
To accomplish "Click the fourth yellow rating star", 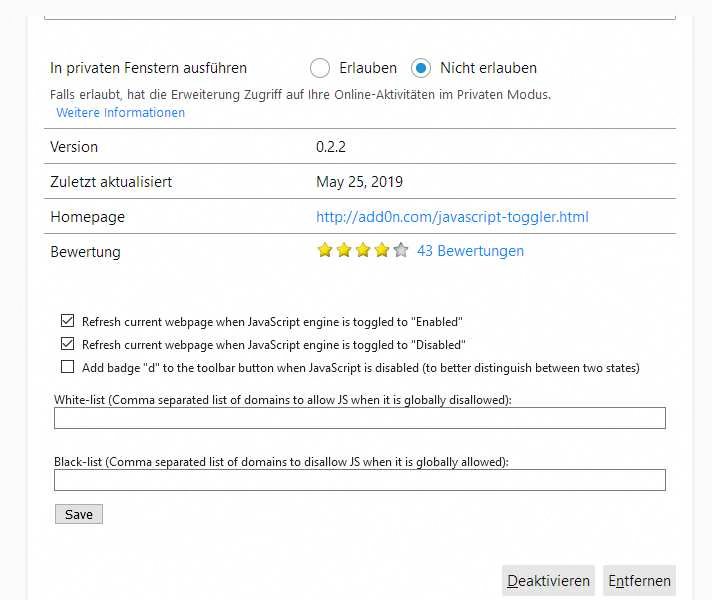I will click(382, 251).
